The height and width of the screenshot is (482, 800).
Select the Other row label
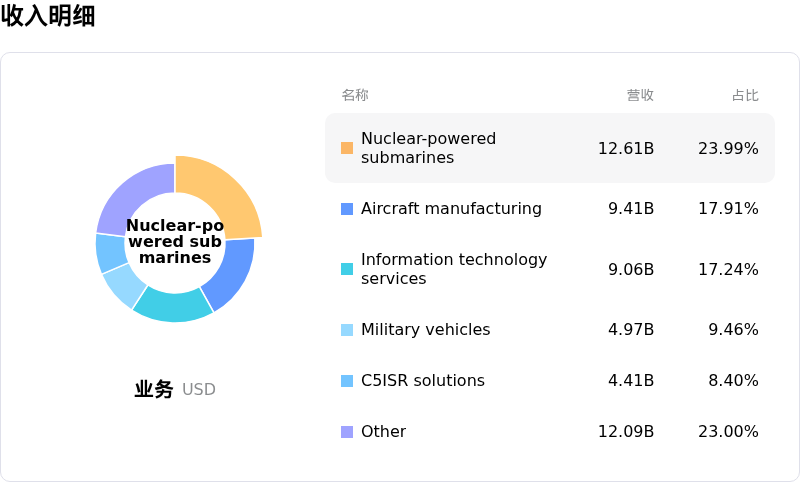click(x=384, y=432)
